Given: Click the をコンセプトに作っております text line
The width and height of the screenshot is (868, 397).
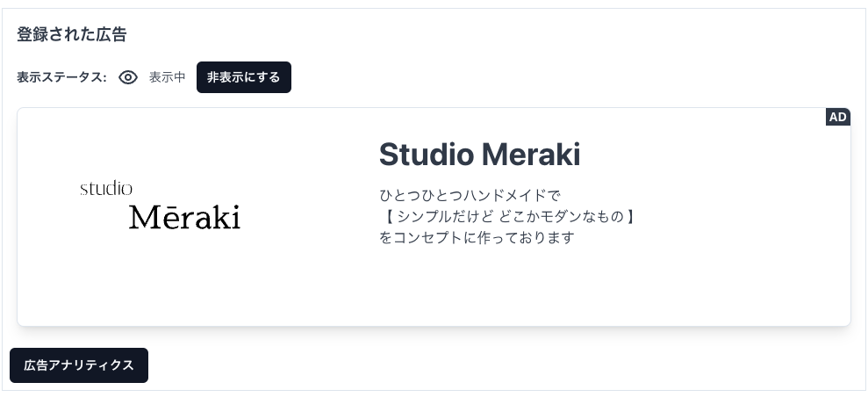Looking at the screenshot, I should pos(477,237).
